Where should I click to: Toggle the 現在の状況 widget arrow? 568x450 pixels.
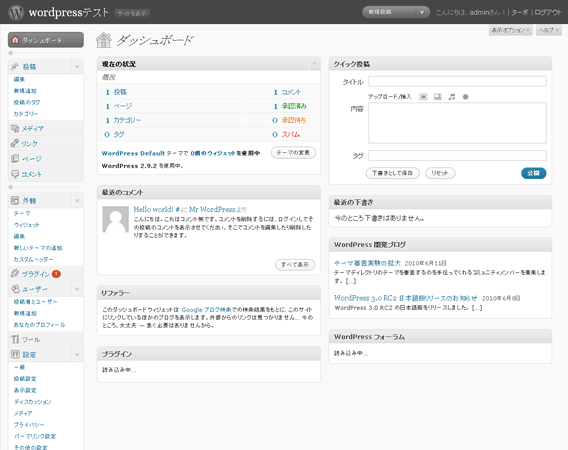[x=314, y=64]
